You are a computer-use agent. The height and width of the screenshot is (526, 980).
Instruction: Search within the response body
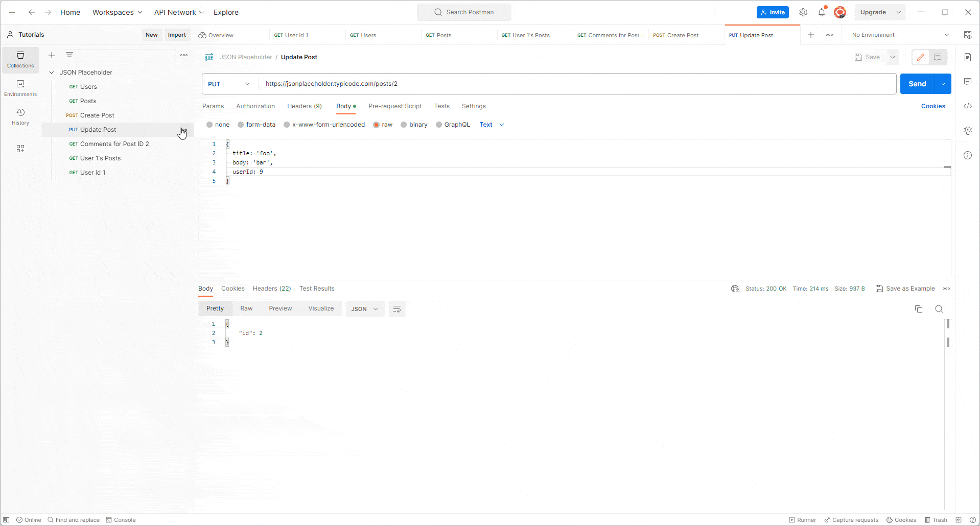tap(939, 309)
